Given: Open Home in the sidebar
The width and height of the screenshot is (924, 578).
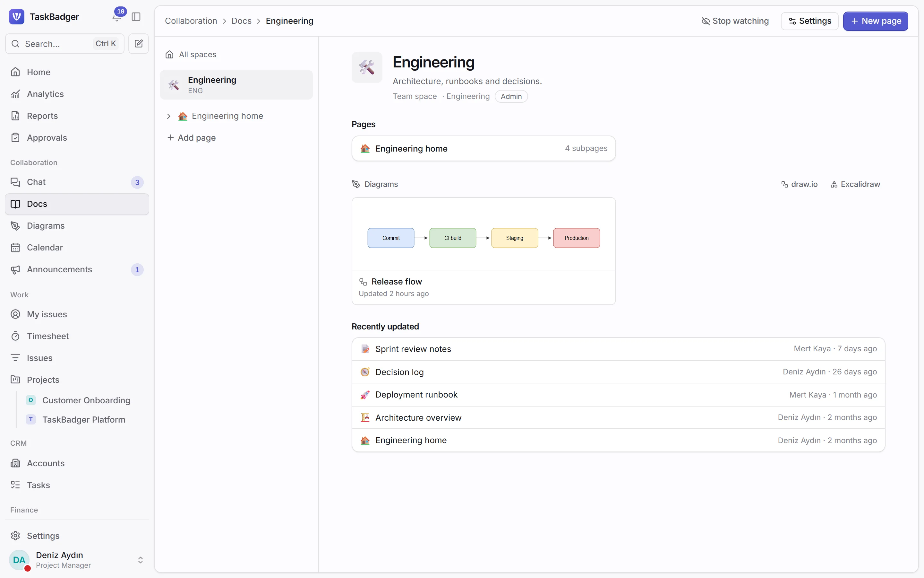Looking at the screenshot, I should coord(77,72).
